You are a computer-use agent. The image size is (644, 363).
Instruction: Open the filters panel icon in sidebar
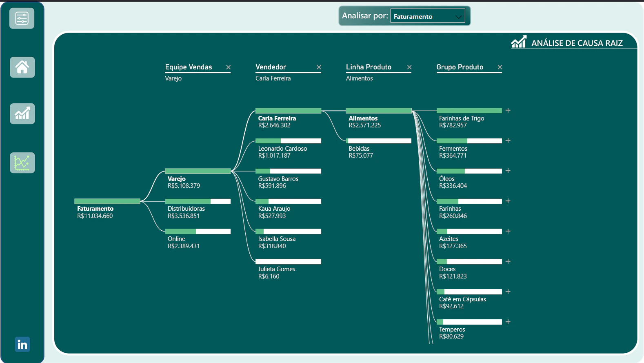click(22, 18)
